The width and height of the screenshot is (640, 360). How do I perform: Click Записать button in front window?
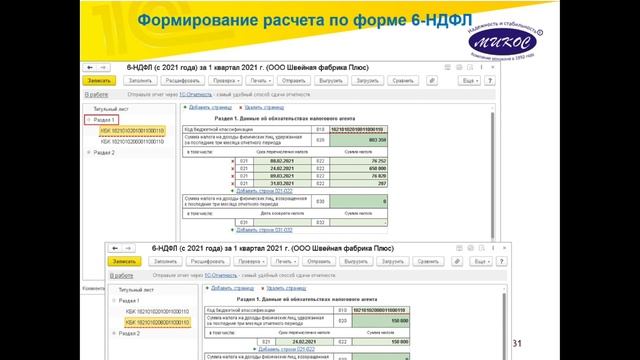pyautogui.click(x=124, y=261)
